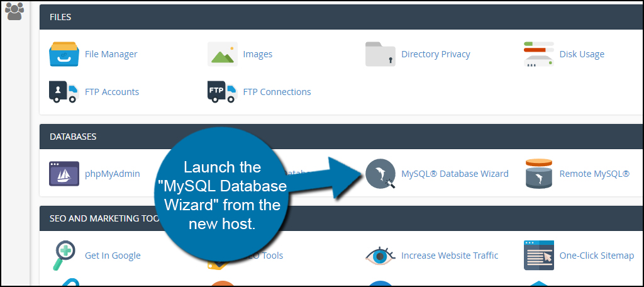Screen dimensions: 644x287
Task: Click the Directory Privacy text link
Action: click(435, 54)
